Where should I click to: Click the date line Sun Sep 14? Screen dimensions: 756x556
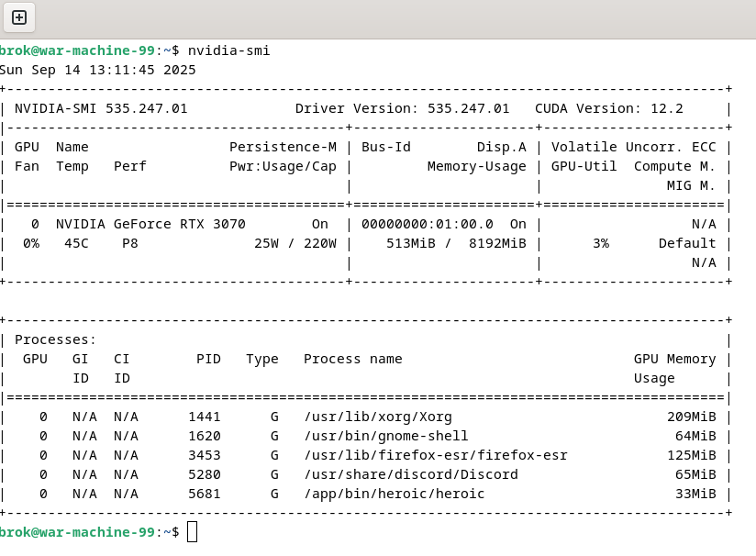coord(97,70)
